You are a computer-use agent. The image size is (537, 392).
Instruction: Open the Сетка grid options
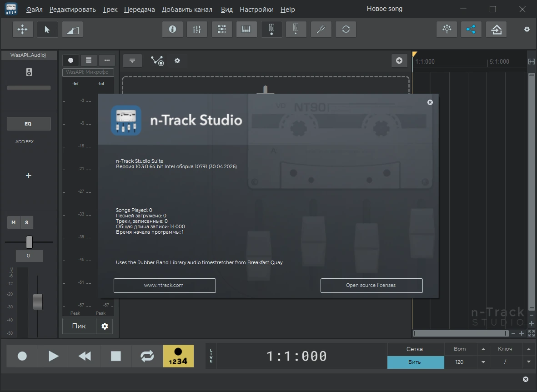[416, 349]
